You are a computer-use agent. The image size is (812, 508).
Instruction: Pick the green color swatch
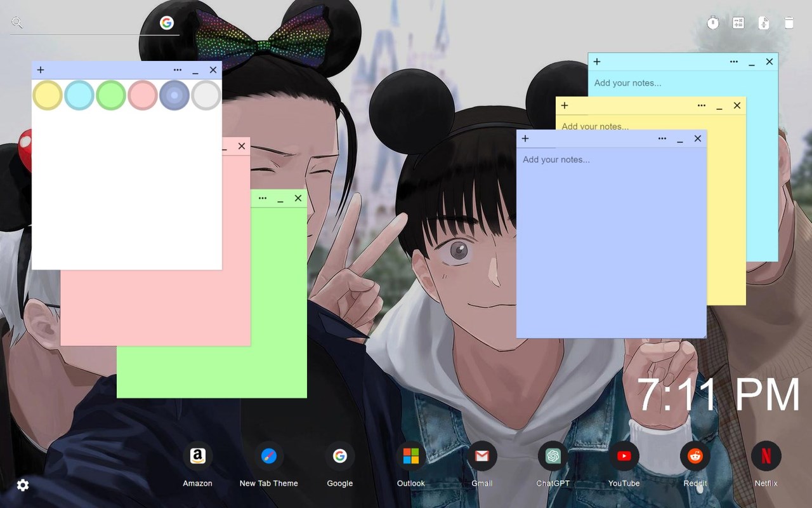(111, 95)
